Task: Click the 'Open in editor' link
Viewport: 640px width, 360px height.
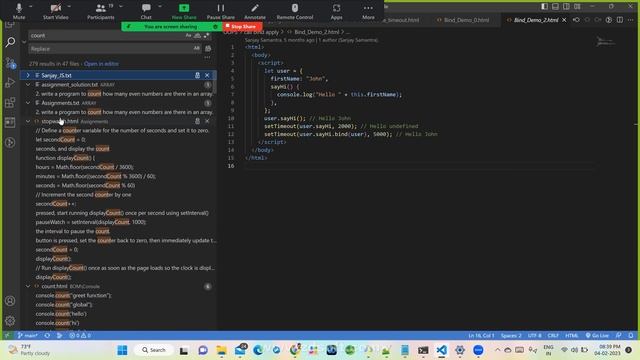Action: point(101,64)
